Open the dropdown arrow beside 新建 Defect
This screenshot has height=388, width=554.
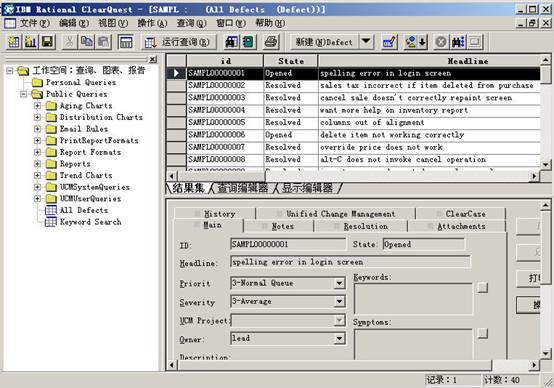(366, 42)
